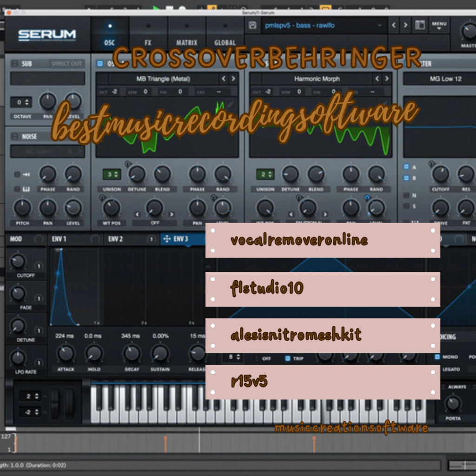The image size is (476, 476).
Task: Click the OSC A unison detune knob
Action: [137, 174]
